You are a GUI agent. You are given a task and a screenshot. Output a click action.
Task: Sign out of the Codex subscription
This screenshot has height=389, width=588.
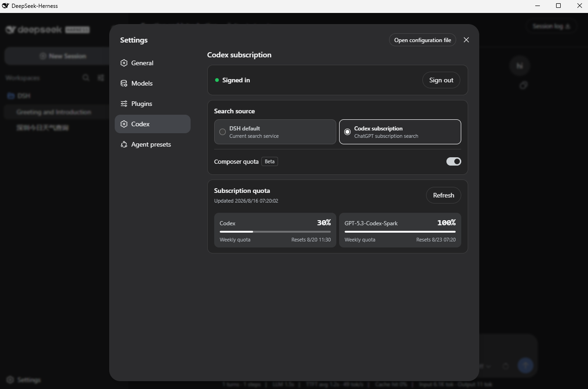click(441, 80)
